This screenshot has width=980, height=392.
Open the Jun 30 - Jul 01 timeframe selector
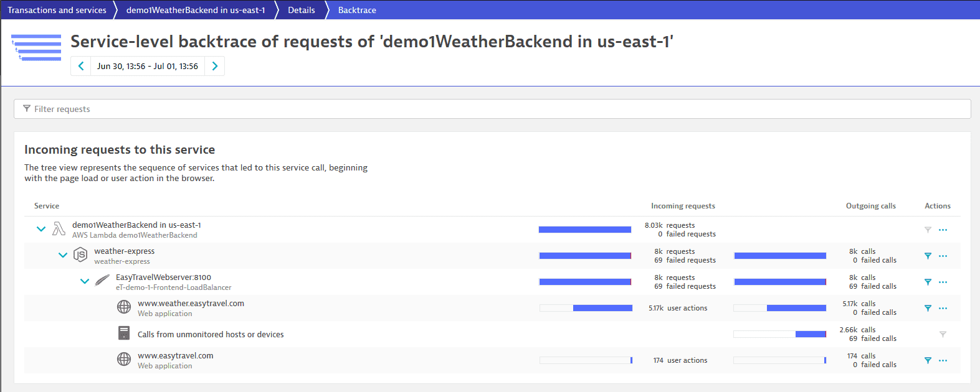coord(148,66)
